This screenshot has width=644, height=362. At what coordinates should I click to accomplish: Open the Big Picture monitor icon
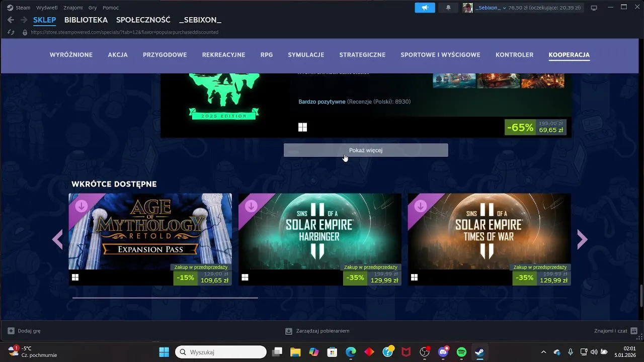(594, 8)
